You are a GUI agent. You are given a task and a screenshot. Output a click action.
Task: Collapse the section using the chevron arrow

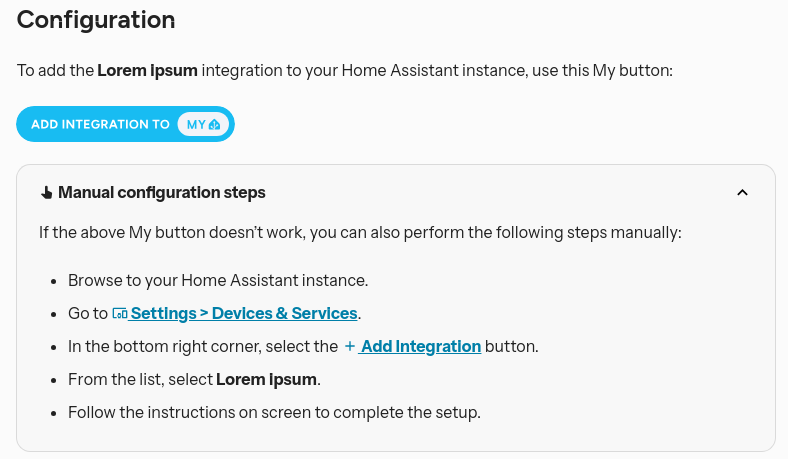[742, 193]
